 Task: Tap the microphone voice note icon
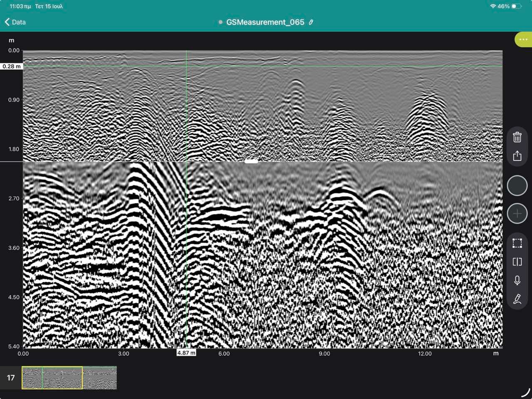click(x=517, y=280)
